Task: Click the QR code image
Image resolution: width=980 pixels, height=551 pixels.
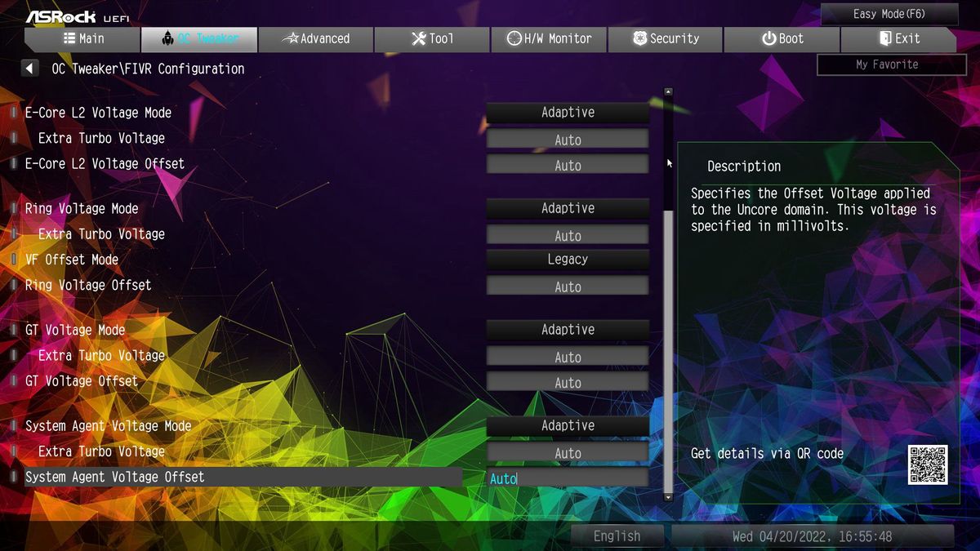Action: click(928, 464)
